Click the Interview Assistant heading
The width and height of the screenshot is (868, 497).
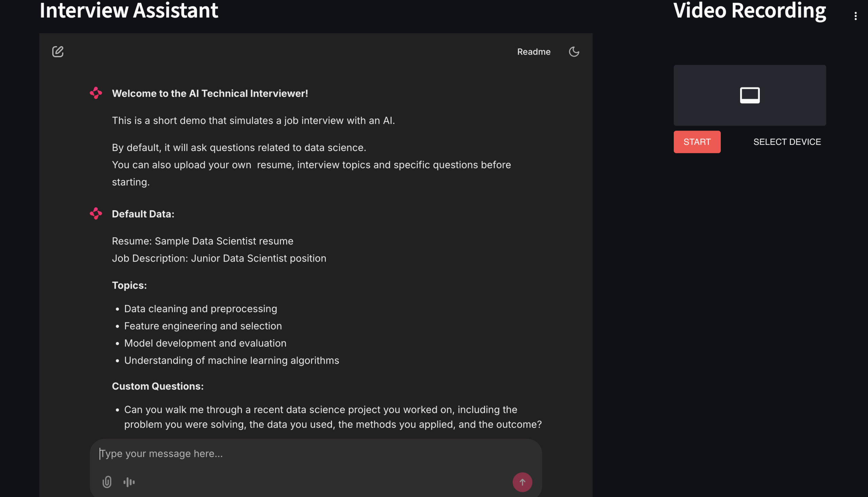(x=129, y=10)
